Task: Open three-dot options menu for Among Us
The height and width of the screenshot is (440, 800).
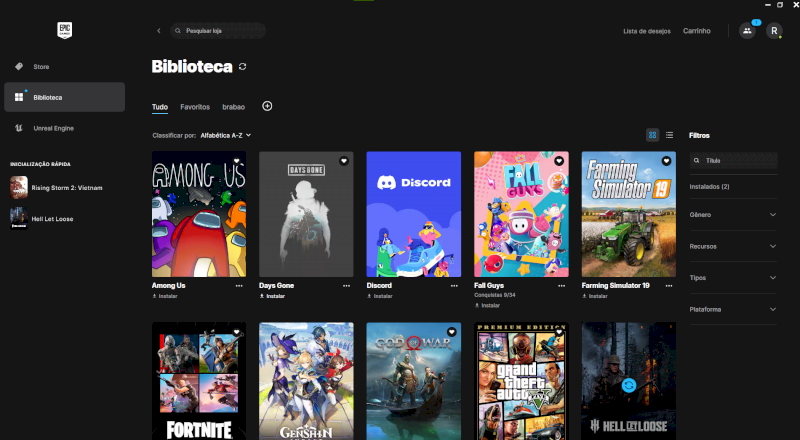Action: point(239,285)
